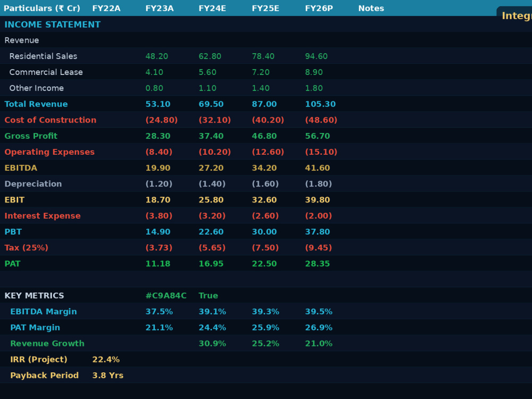Click Depreciation FY24E value (1.40)

212,184
